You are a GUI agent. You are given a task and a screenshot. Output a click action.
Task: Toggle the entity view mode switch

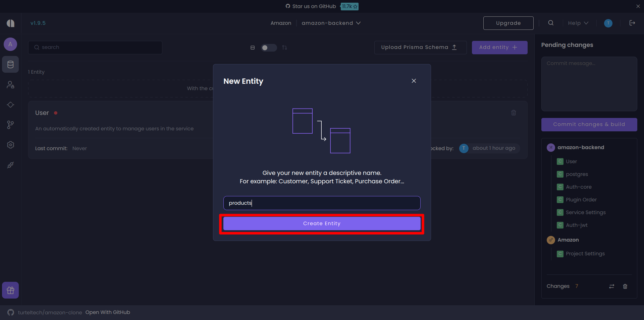tap(268, 48)
